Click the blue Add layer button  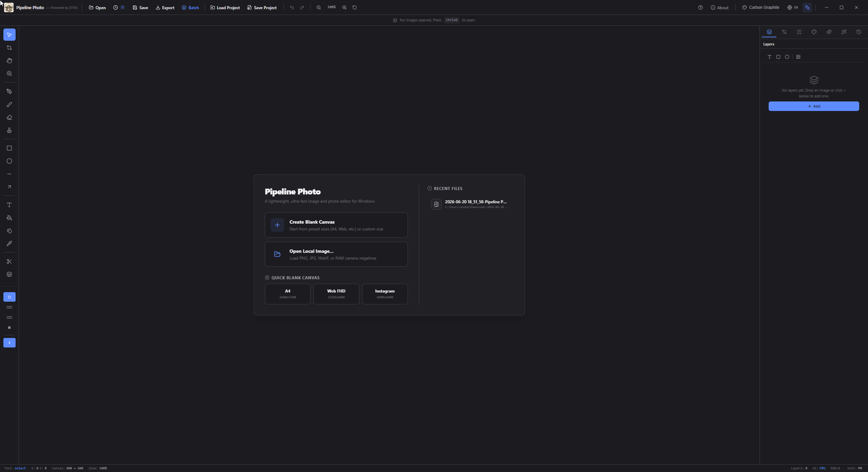(x=814, y=106)
